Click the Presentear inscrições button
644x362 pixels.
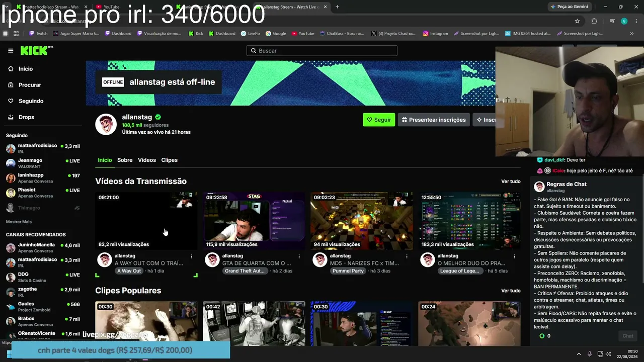(434, 120)
